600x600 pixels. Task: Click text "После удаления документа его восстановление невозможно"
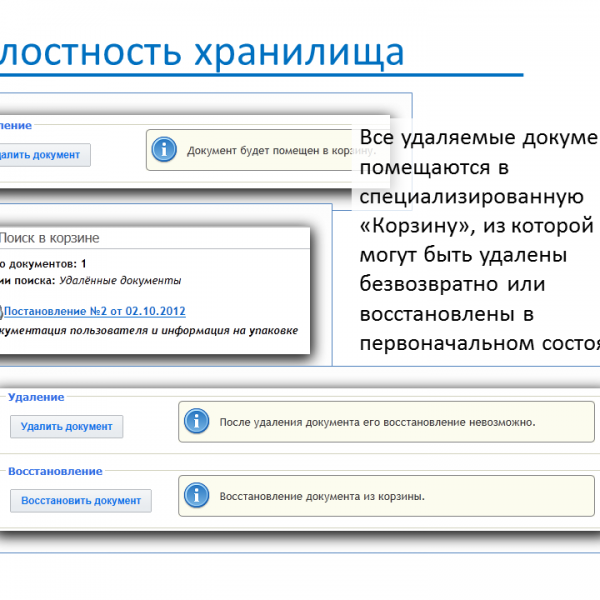[x=376, y=422]
